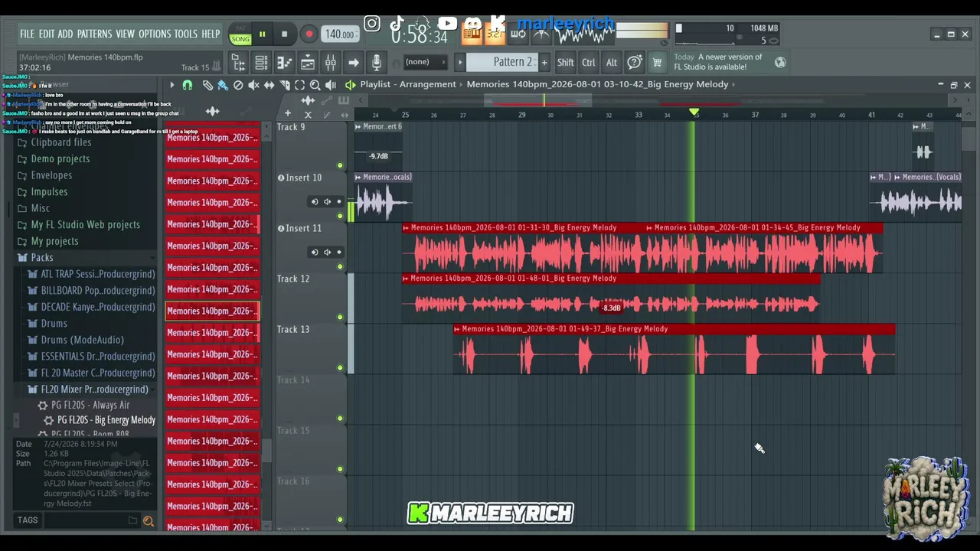Open the EDIT menu
Screen dimensions: 980x551
tap(46, 34)
